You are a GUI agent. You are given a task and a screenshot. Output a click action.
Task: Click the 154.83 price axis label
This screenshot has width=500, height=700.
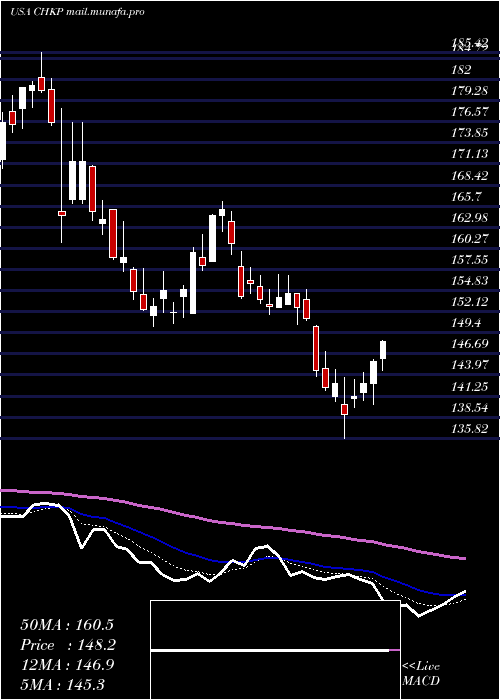(470, 280)
